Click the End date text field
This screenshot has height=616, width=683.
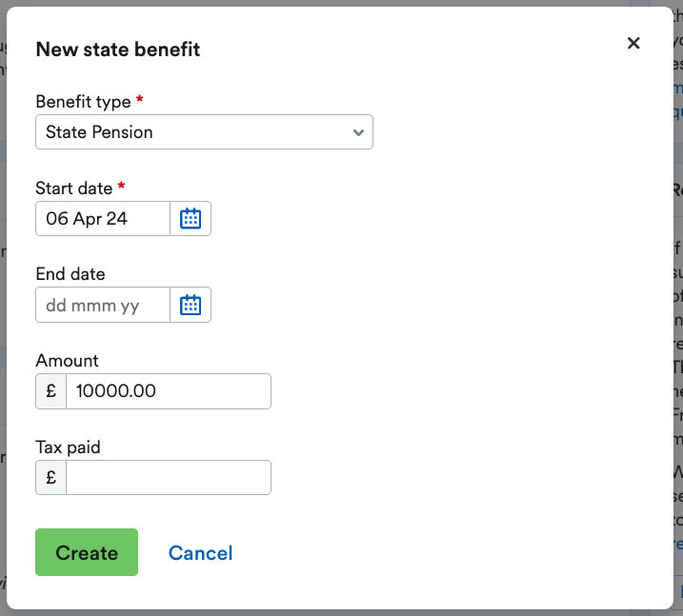click(103, 305)
